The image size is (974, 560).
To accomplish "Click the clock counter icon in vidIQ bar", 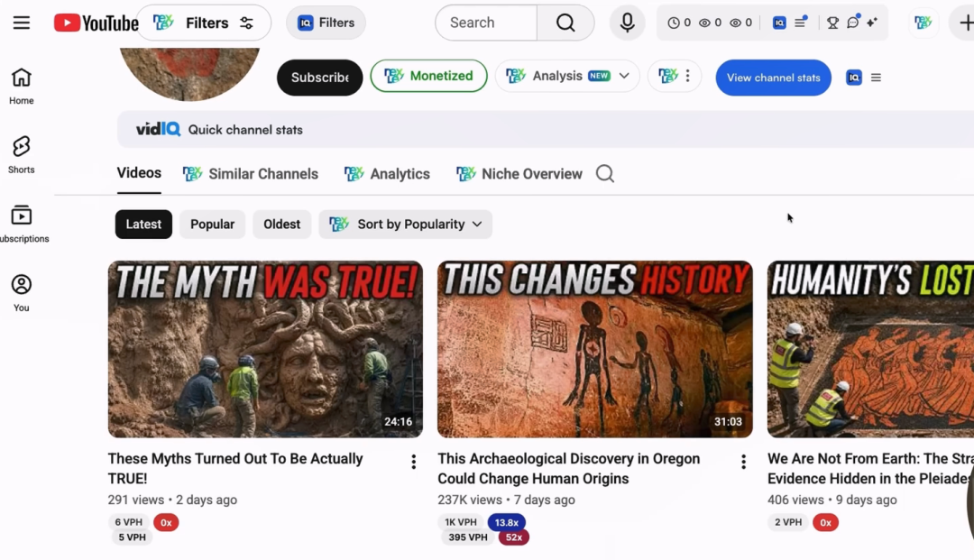I will click(x=674, y=23).
